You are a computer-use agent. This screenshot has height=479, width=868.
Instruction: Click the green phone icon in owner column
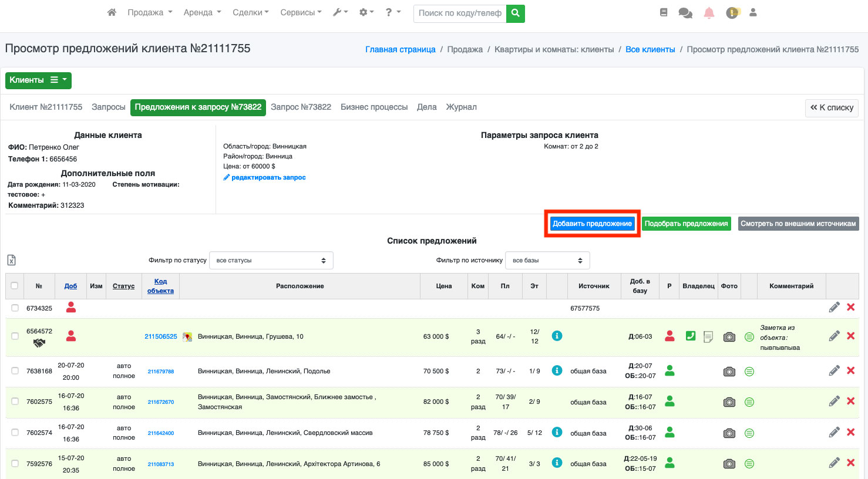(691, 336)
